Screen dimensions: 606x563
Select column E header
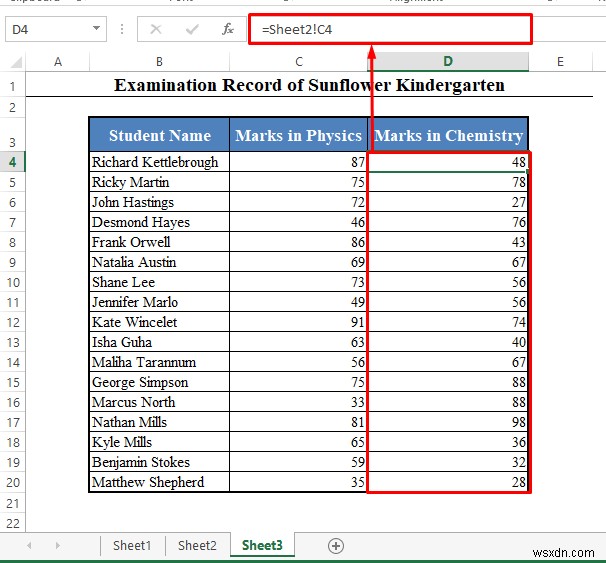tap(560, 62)
